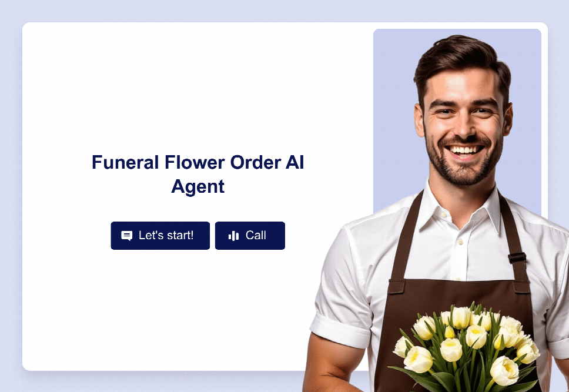Click the rolled white shirt sleeve cuff
The height and width of the screenshot is (392, 569).
tap(340, 331)
